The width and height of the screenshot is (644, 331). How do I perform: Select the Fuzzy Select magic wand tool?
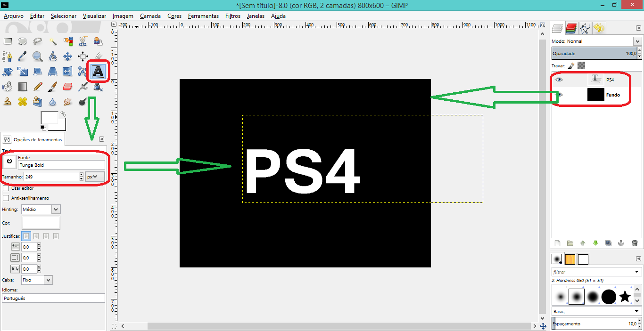(52, 41)
